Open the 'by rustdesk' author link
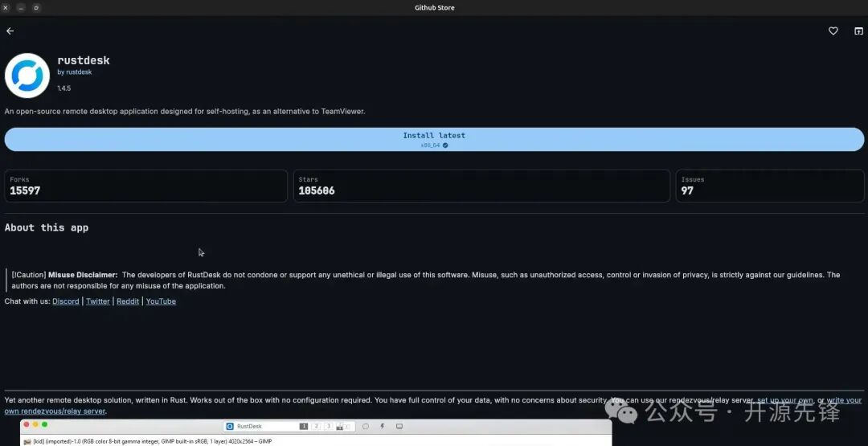The height and width of the screenshot is (446, 868). [x=75, y=72]
